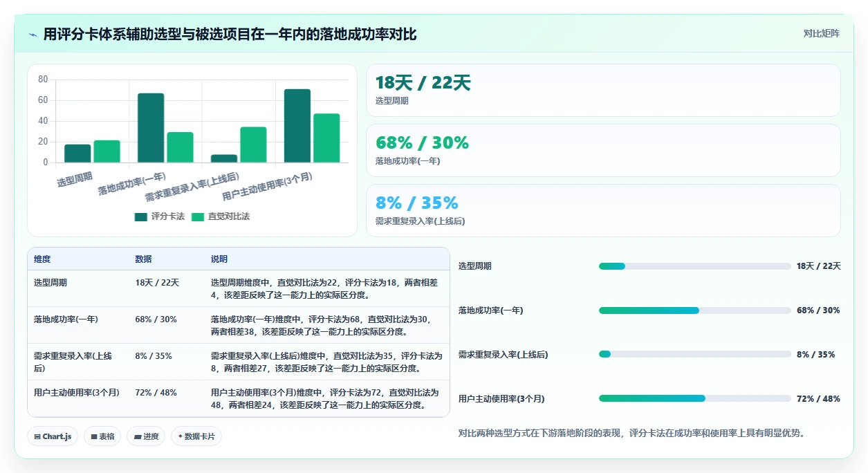Click the 68% / 30% table cell
Image resolution: width=868 pixels, height=473 pixels.
[x=156, y=319]
